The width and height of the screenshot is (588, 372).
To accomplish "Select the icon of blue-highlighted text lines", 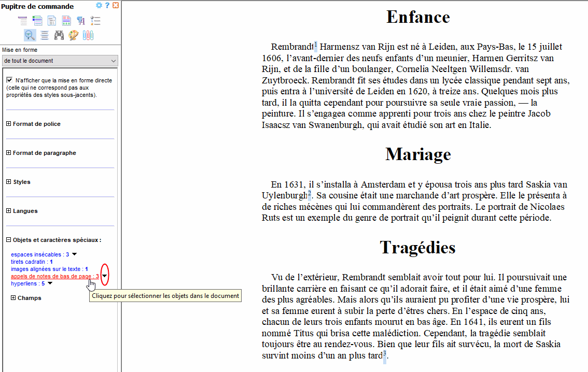I will pyautogui.click(x=45, y=35).
